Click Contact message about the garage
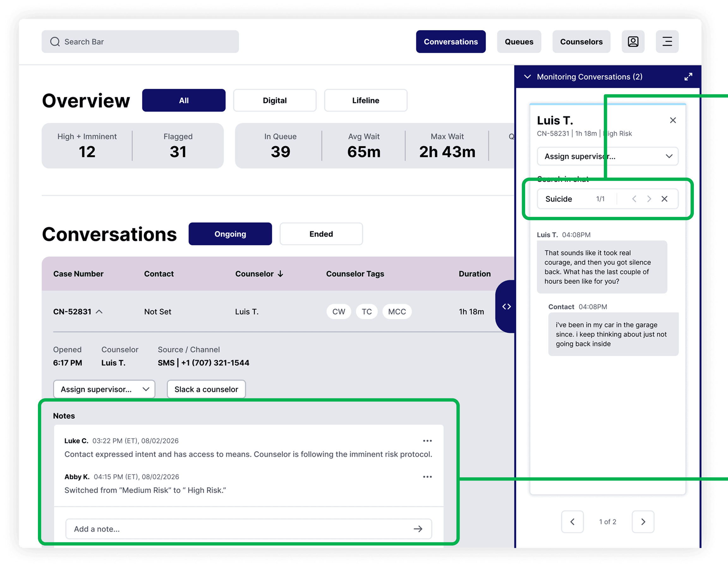Image resolution: width=728 pixels, height=567 pixels. pos(613,334)
